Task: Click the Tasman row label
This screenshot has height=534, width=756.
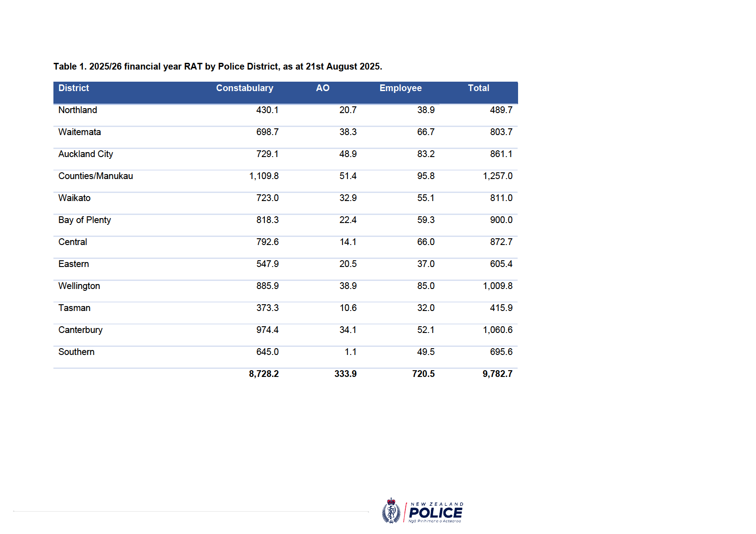Action: point(75,308)
